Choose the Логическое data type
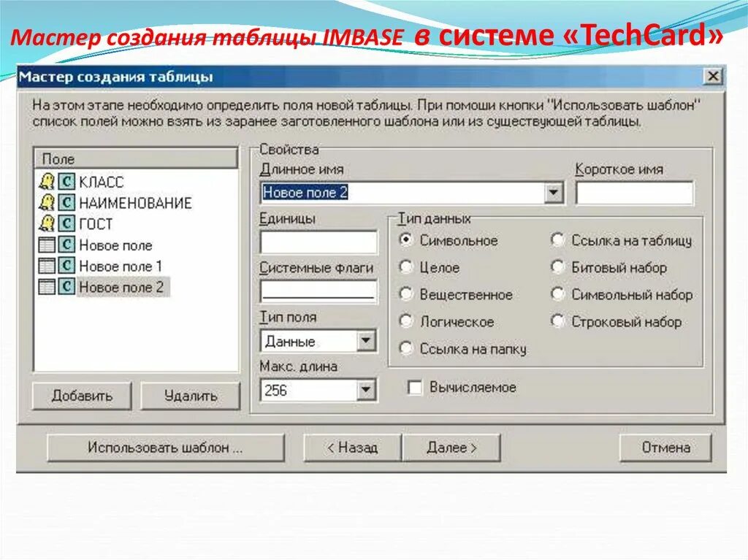 click(405, 321)
